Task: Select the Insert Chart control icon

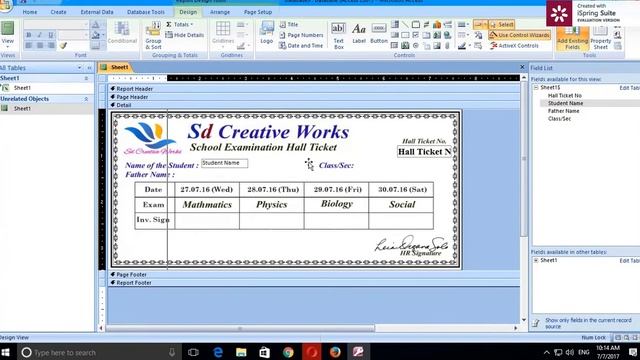Action: coord(437,25)
